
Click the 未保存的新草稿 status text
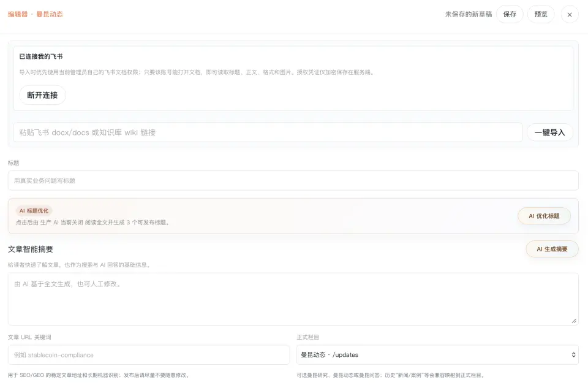pyautogui.click(x=469, y=14)
